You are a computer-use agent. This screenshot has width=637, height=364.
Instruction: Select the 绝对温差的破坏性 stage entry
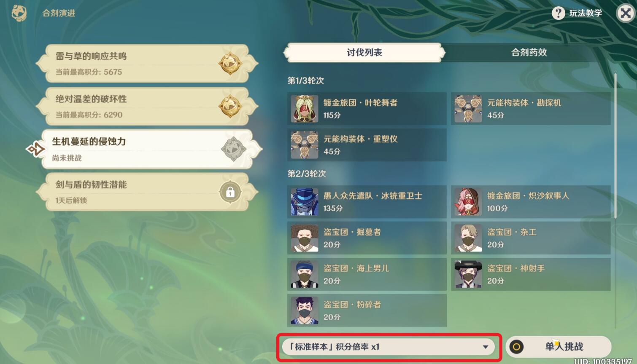point(147,106)
